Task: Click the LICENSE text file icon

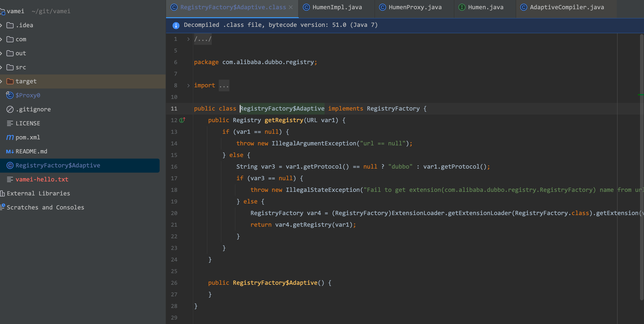Action: (10, 123)
